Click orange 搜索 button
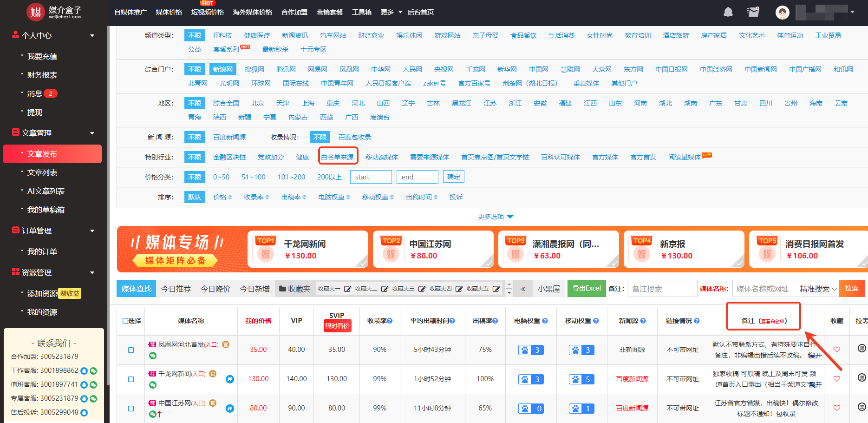868x423 pixels. [x=852, y=288]
